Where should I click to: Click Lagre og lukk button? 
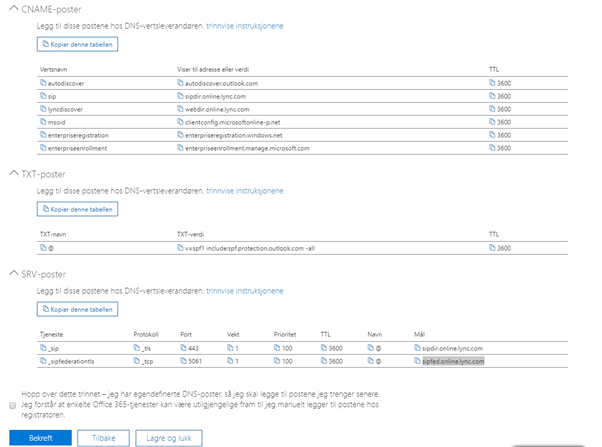click(x=169, y=438)
